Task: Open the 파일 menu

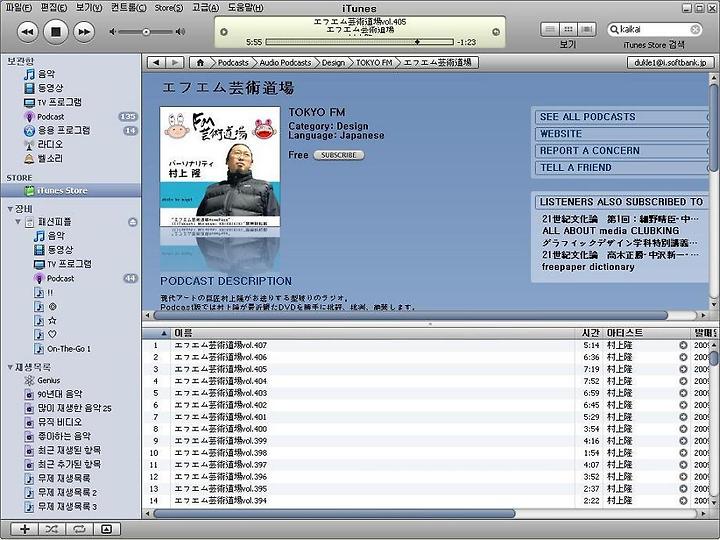Action: pos(19,7)
